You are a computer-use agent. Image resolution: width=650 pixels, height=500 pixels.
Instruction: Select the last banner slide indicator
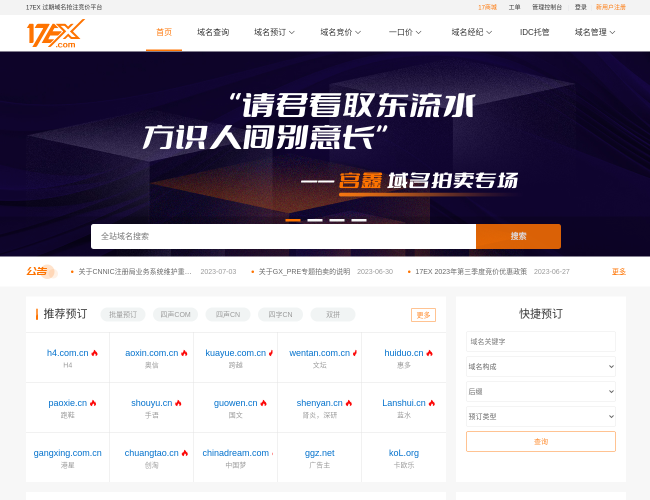click(359, 220)
